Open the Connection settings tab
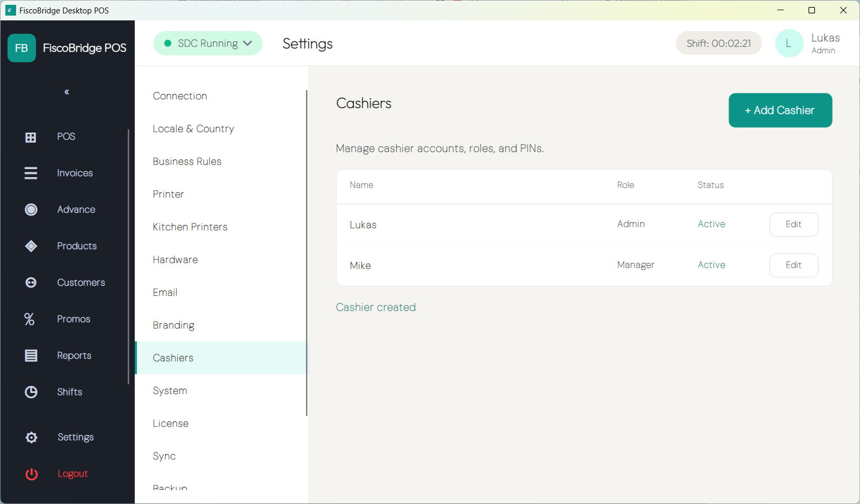Viewport: 860px width, 504px height. (x=221, y=96)
